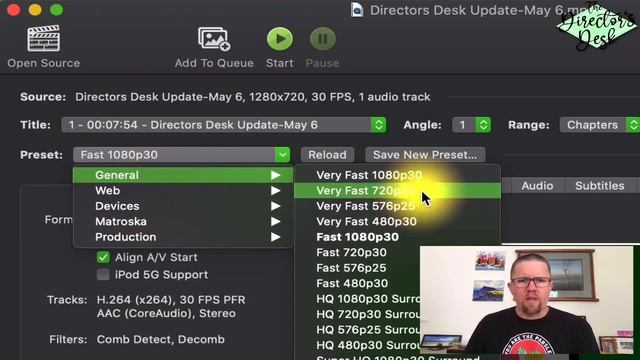Open the Angle dropdown

coord(471,125)
